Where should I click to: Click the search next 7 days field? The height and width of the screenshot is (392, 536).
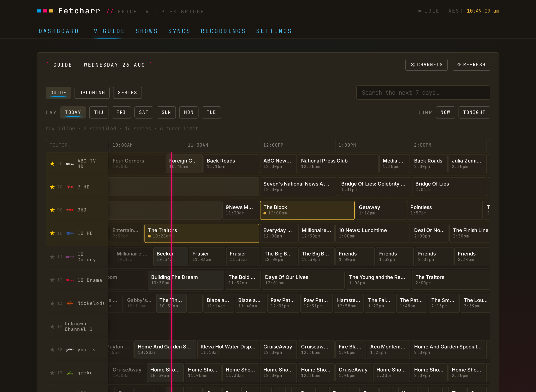coord(423,93)
